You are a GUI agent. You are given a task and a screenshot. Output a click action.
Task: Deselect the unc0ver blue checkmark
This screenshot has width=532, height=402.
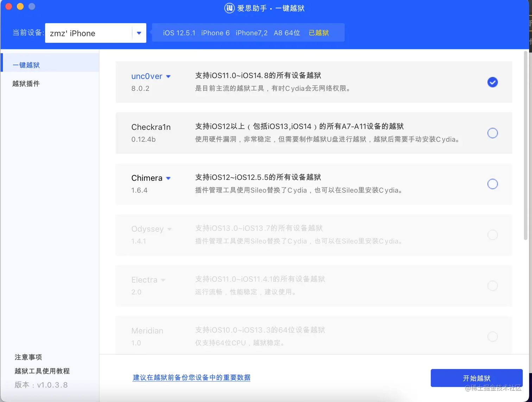click(x=493, y=82)
